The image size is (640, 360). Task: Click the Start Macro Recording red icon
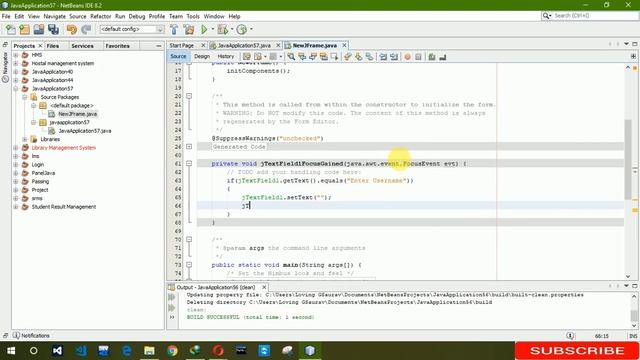coord(407,57)
